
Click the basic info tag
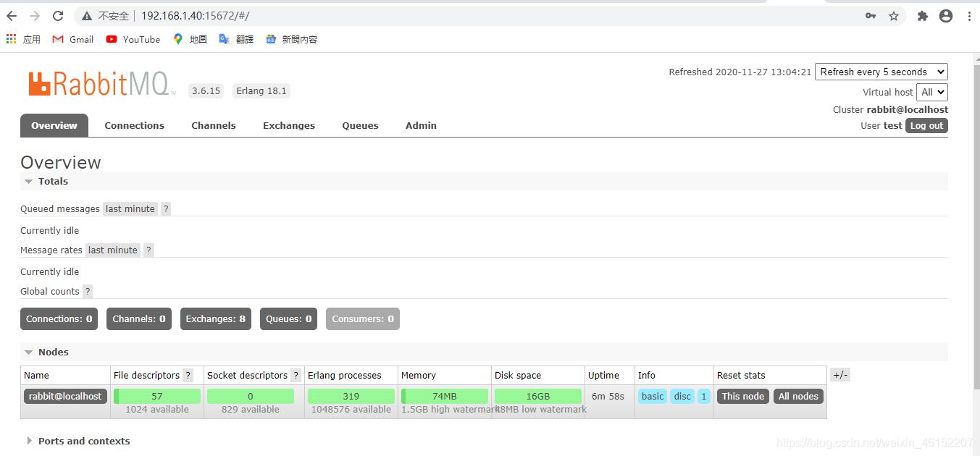pos(653,396)
